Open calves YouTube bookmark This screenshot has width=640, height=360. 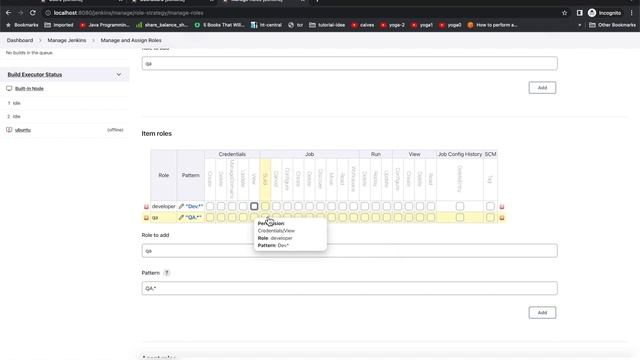point(363,25)
